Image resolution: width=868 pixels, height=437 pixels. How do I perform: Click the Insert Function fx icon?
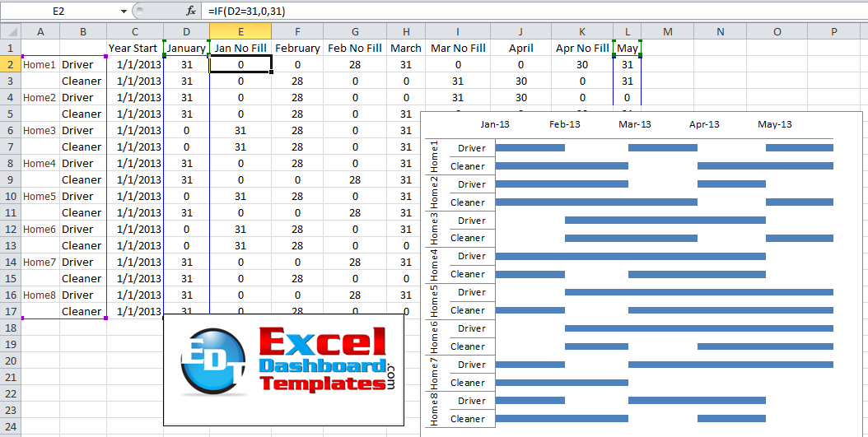[191, 11]
